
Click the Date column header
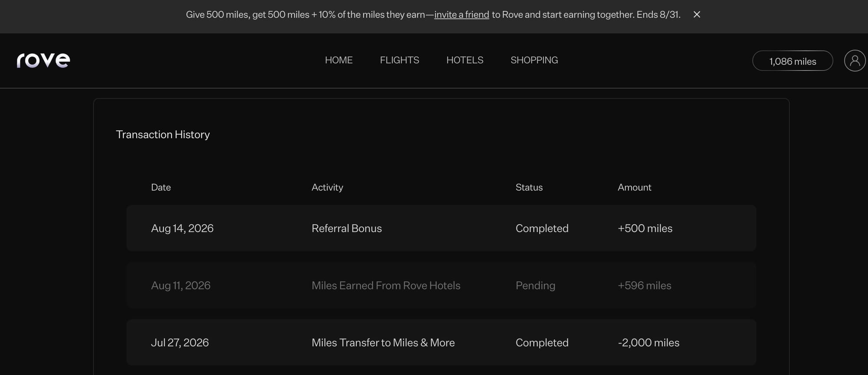point(161,187)
